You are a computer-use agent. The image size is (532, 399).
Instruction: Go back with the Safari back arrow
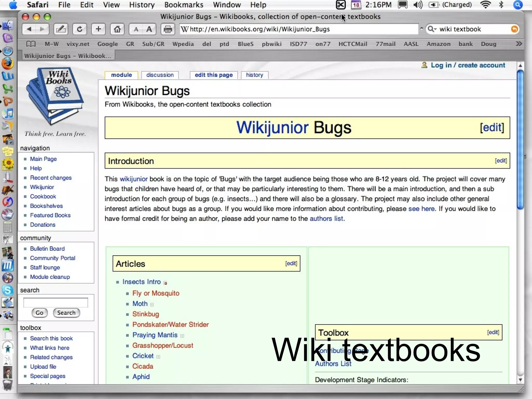(x=29, y=29)
